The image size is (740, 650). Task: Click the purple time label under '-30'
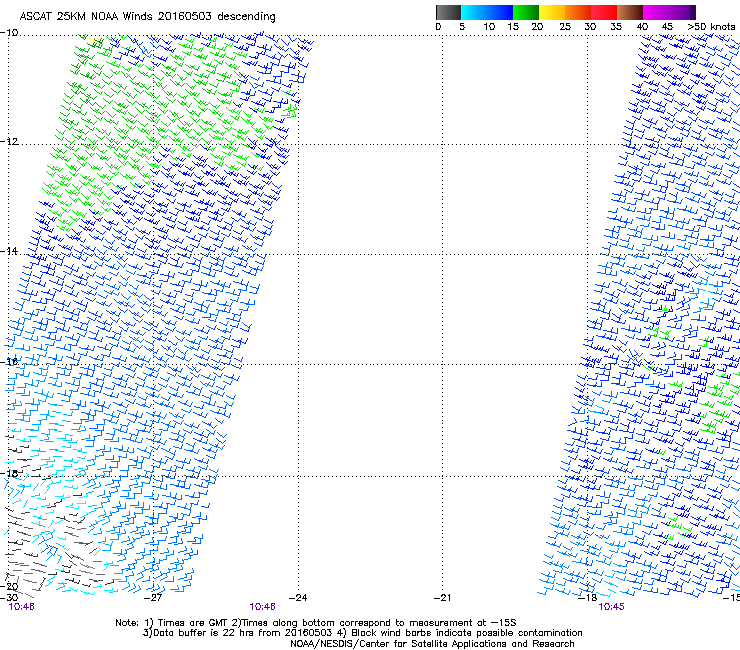(x=21, y=607)
